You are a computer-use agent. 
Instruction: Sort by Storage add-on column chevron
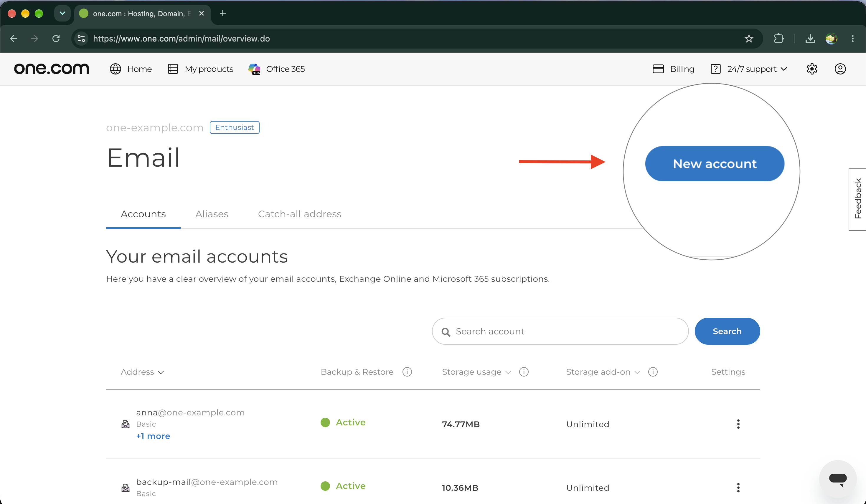pyautogui.click(x=637, y=372)
